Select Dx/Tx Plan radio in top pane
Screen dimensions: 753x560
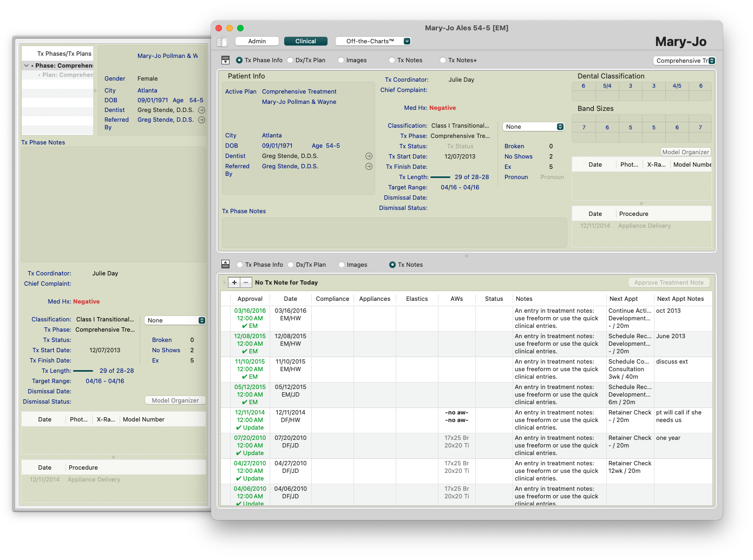[291, 61]
